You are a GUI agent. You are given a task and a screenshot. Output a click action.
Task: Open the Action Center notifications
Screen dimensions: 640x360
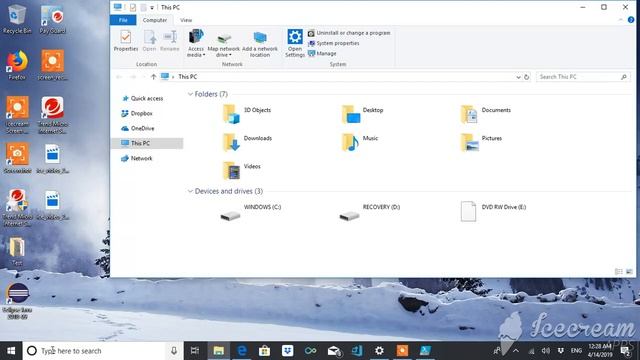[625, 351]
